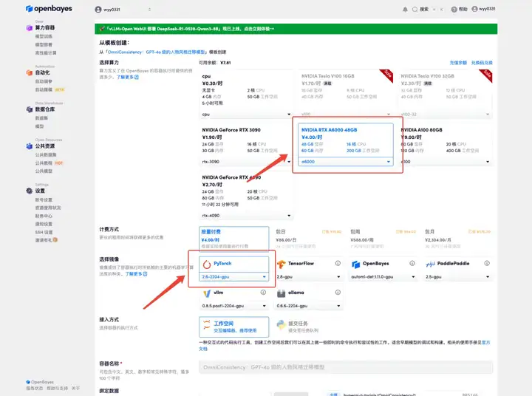Click the vllm info icon
The height and width of the screenshot is (396, 532).
click(x=263, y=292)
